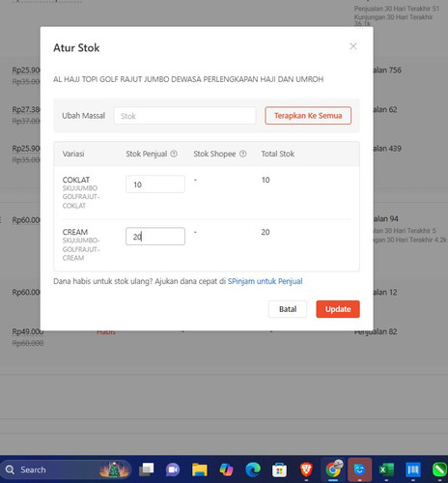Launch Microsoft Edge from the taskbar

pos(253,469)
